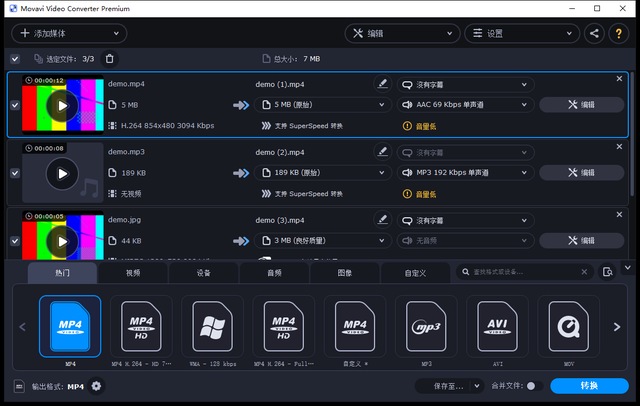Remove demo.mp4 with its X icon

(x=619, y=79)
